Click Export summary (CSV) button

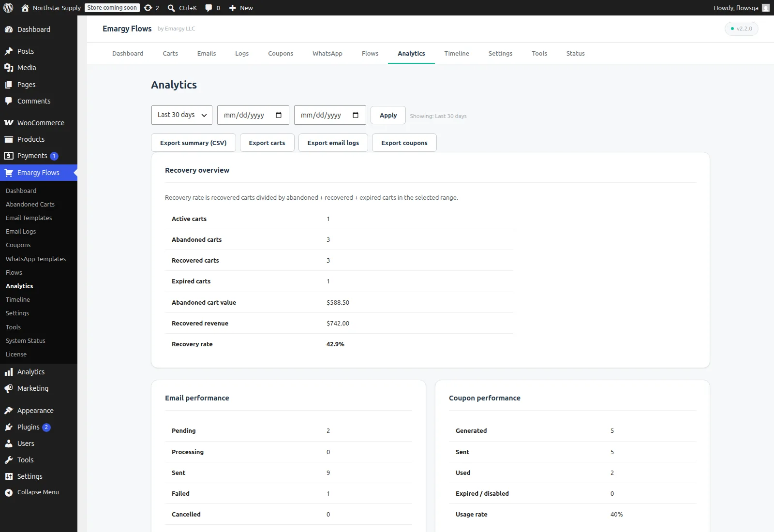click(193, 143)
